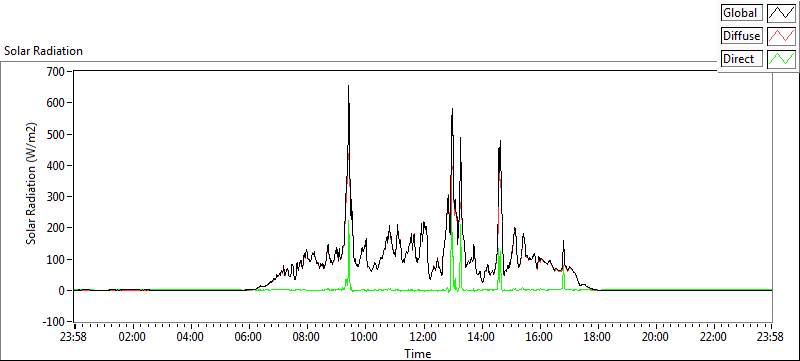Open the Direct green line style swatch
This screenshot has height=361, width=800.
[782, 59]
